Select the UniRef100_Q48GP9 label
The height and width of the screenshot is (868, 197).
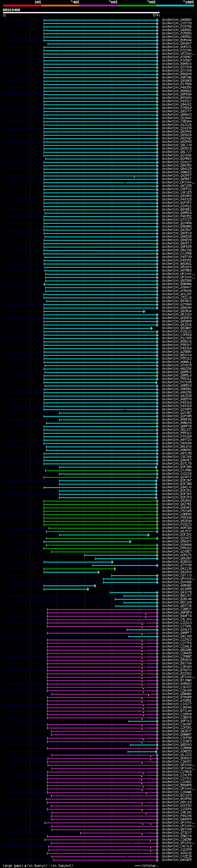coord(176,819)
